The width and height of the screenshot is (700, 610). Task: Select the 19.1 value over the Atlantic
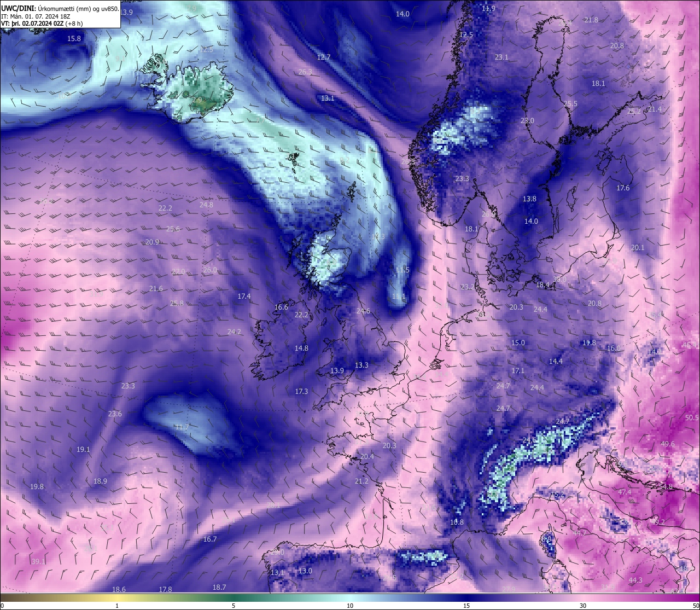pyautogui.click(x=83, y=450)
